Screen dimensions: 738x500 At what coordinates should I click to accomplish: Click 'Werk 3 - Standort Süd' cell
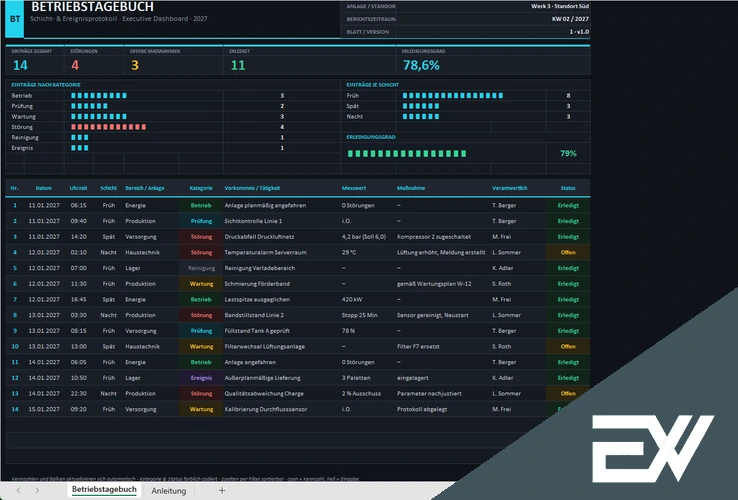click(x=560, y=6)
